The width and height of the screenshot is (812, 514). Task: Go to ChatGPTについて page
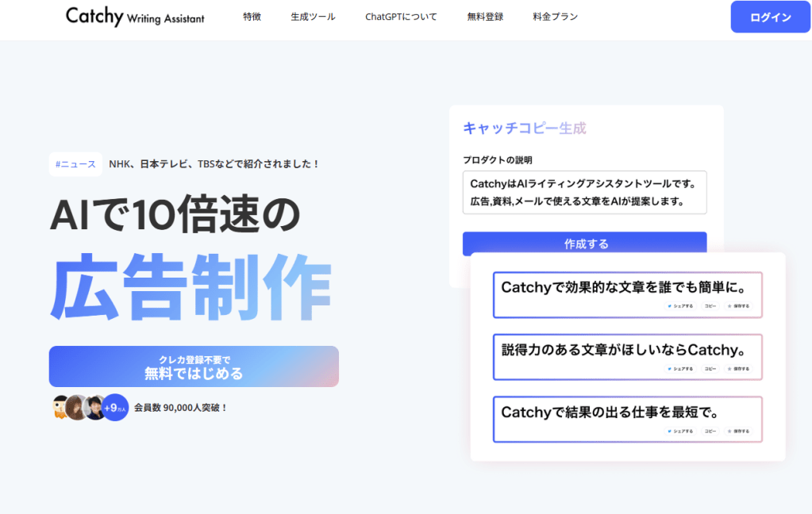point(401,17)
